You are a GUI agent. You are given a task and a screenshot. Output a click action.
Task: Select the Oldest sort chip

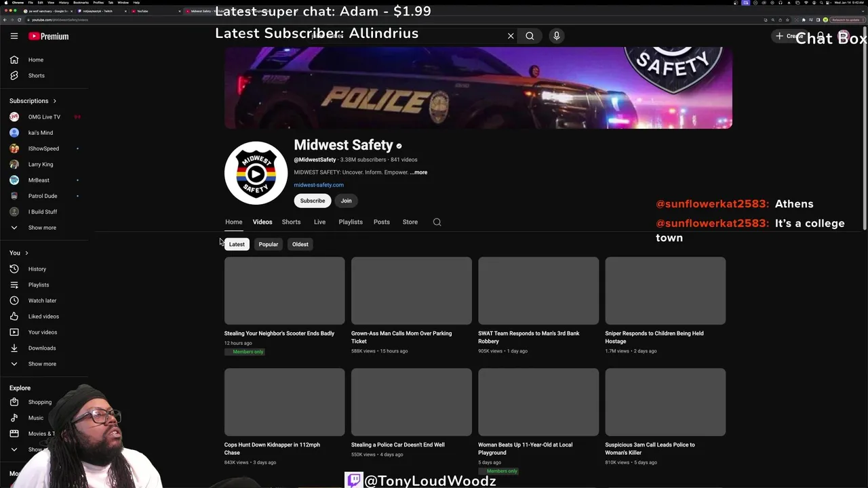300,244
